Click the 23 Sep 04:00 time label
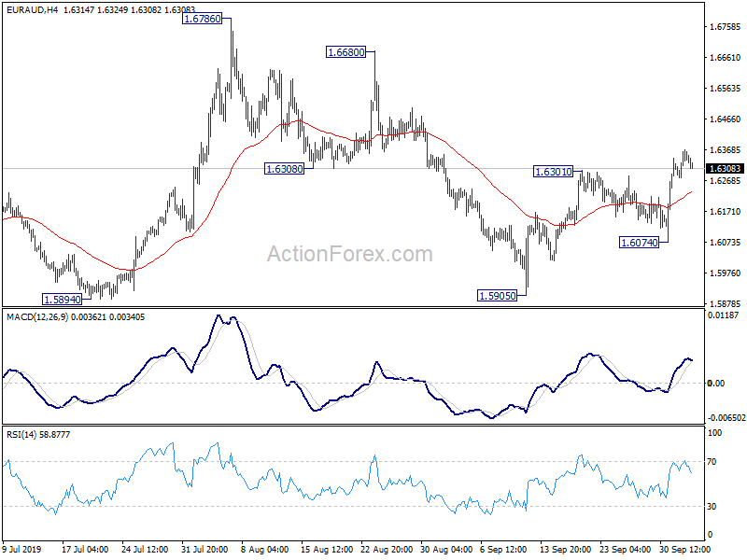 (625, 550)
